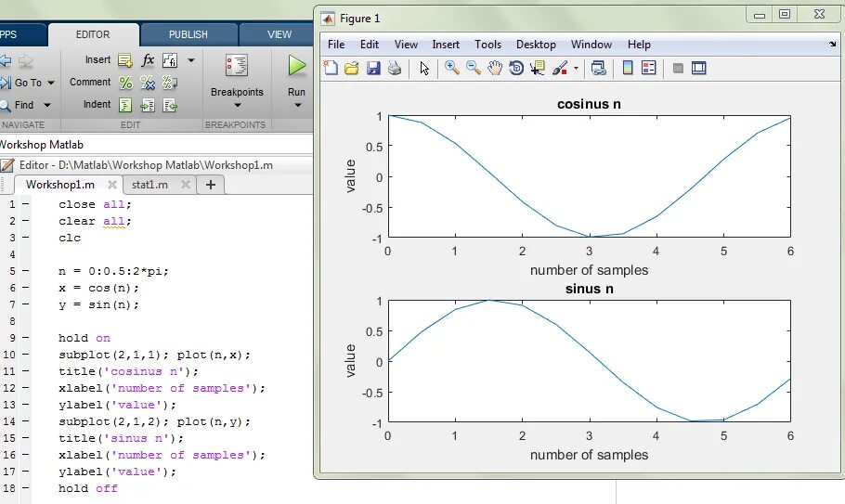Set a breakpoint at line 5 dash
The width and height of the screenshot is (845, 504).
coord(25,271)
